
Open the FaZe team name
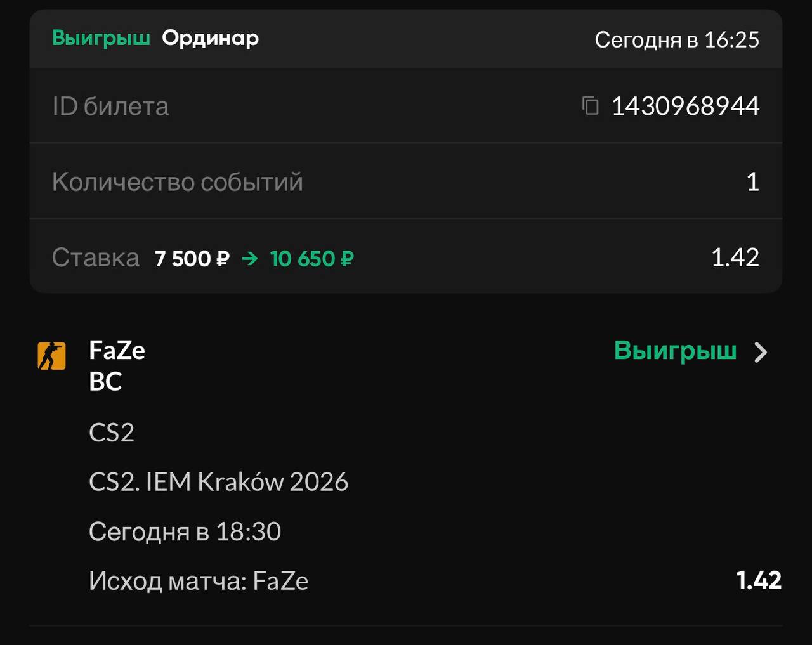click(117, 350)
